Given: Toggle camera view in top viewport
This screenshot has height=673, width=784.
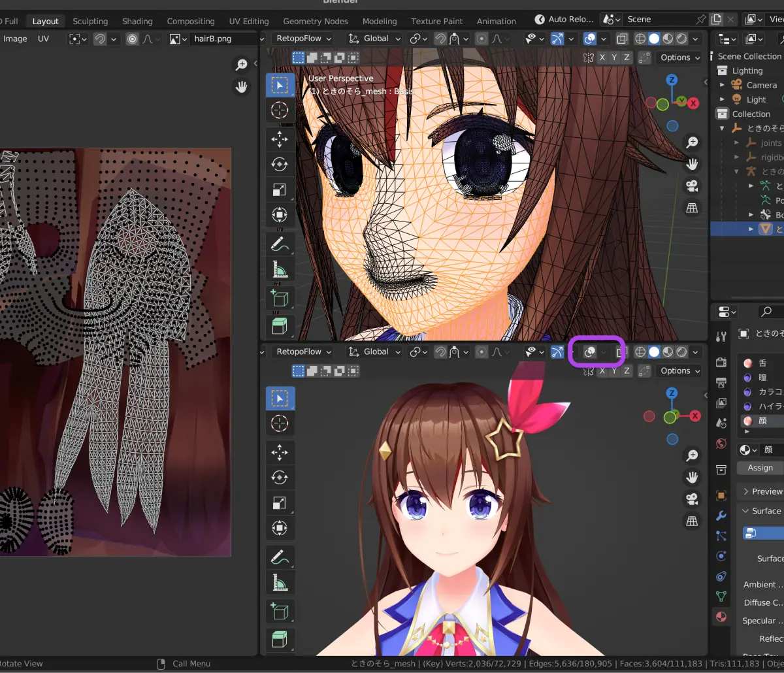Looking at the screenshot, I should pyautogui.click(x=692, y=186).
